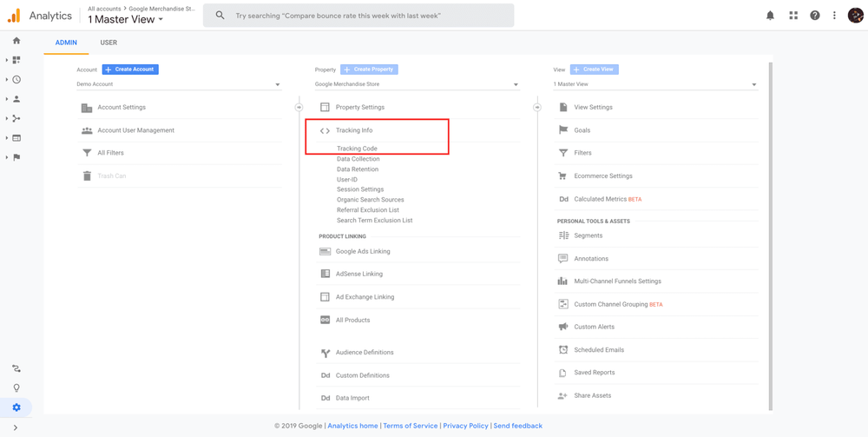Click the search magnifier icon
868x437 pixels.
point(220,16)
